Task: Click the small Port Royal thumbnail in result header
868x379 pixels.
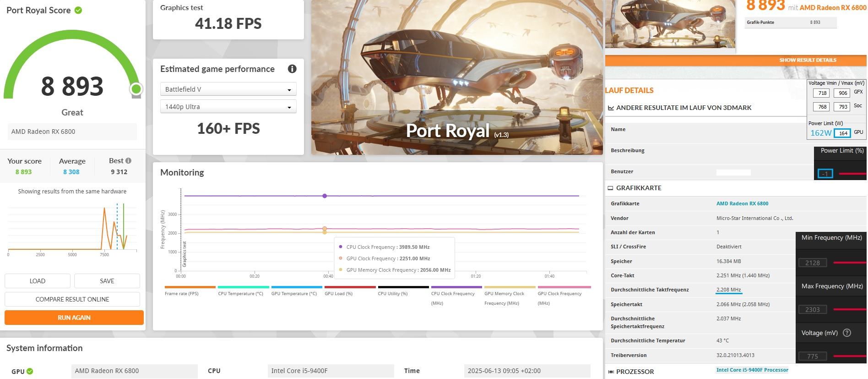Action: tap(670, 24)
